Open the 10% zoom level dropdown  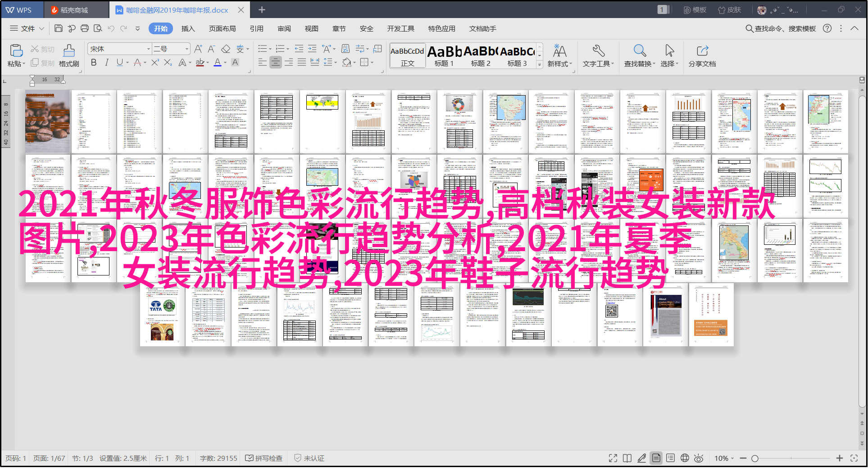click(724, 458)
